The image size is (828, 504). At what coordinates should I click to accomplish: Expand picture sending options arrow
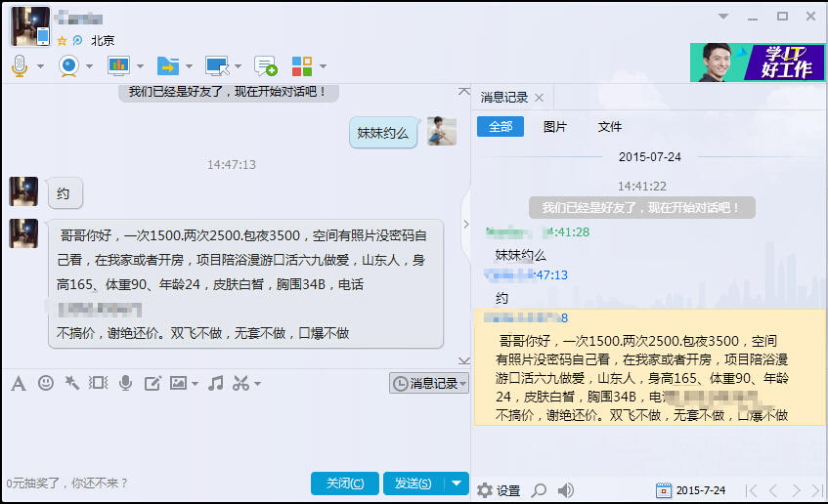click(195, 384)
